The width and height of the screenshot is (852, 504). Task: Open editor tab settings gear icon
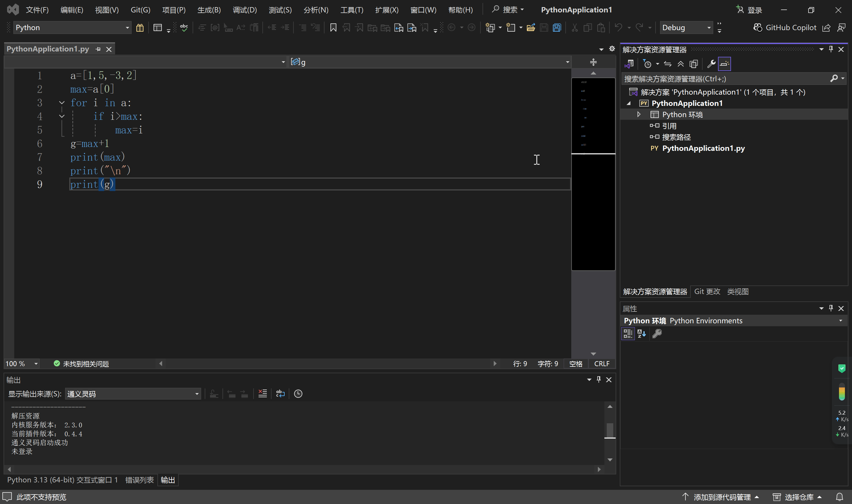click(612, 49)
